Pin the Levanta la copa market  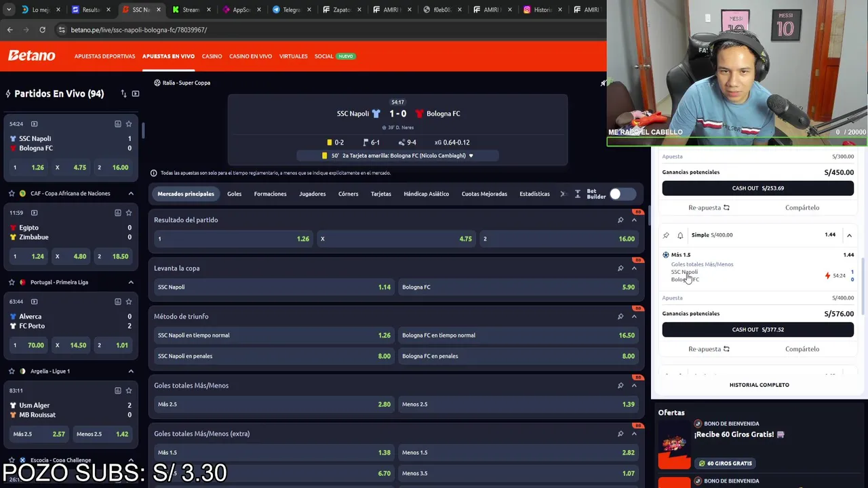[x=620, y=268]
